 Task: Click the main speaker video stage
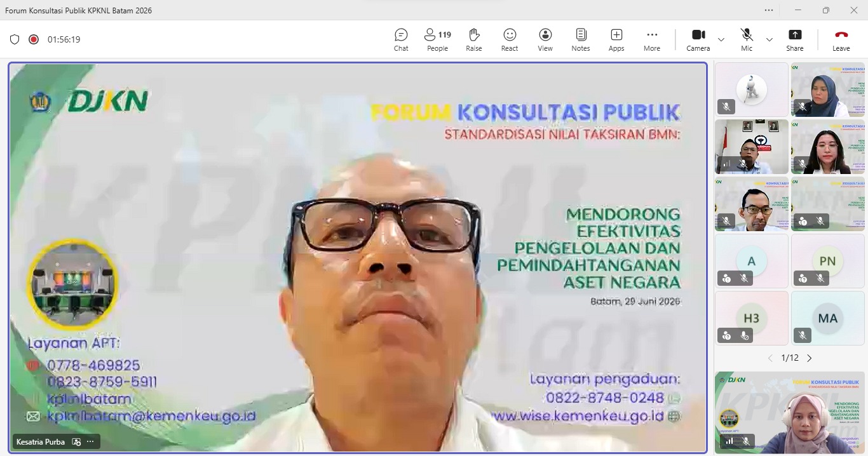[x=358, y=257]
